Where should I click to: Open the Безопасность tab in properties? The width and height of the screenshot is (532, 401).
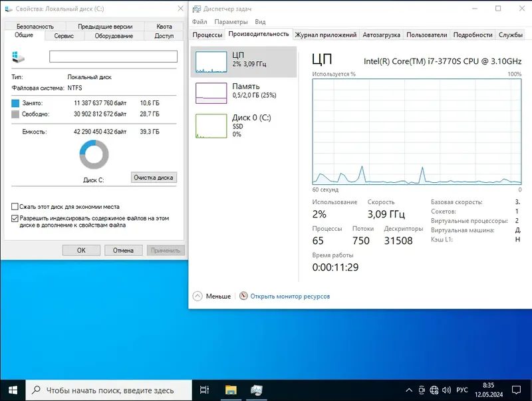[35, 27]
